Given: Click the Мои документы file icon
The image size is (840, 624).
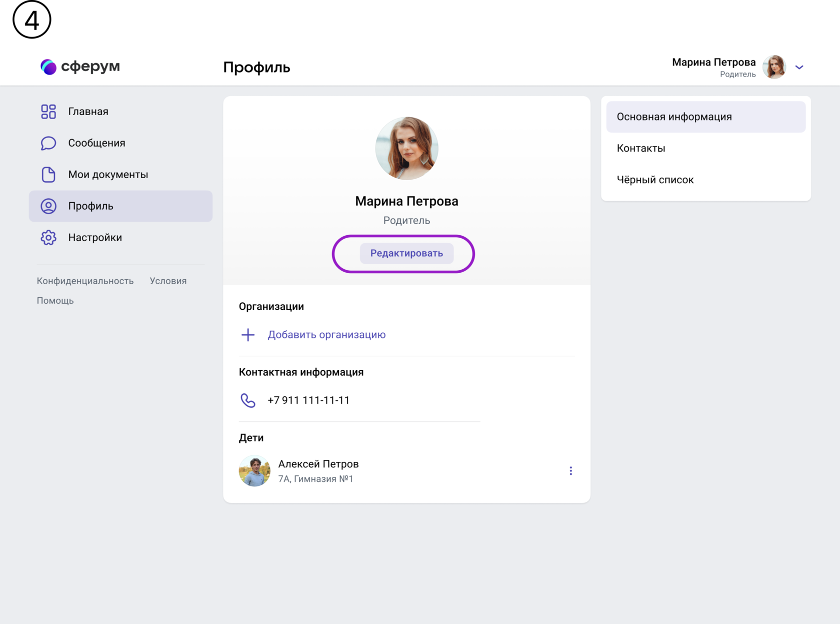Looking at the screenshot, I should [x=48, y=175].
